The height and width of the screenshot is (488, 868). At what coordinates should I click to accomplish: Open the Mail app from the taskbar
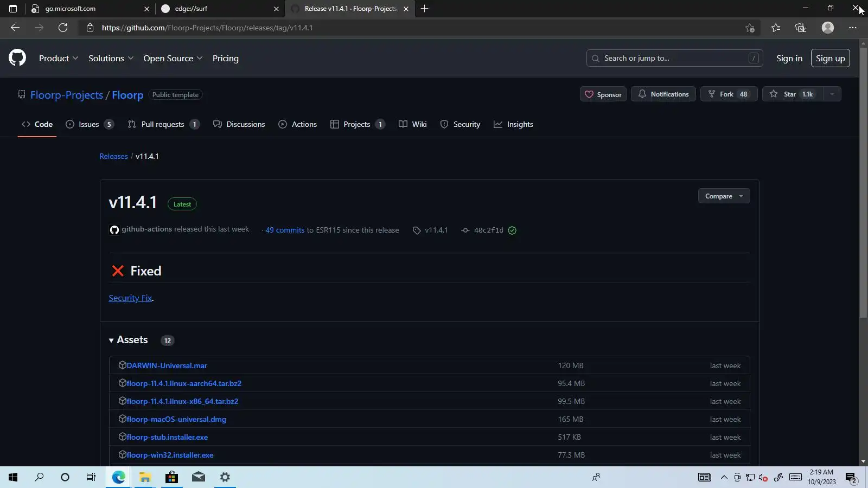(x=198, y=477)
